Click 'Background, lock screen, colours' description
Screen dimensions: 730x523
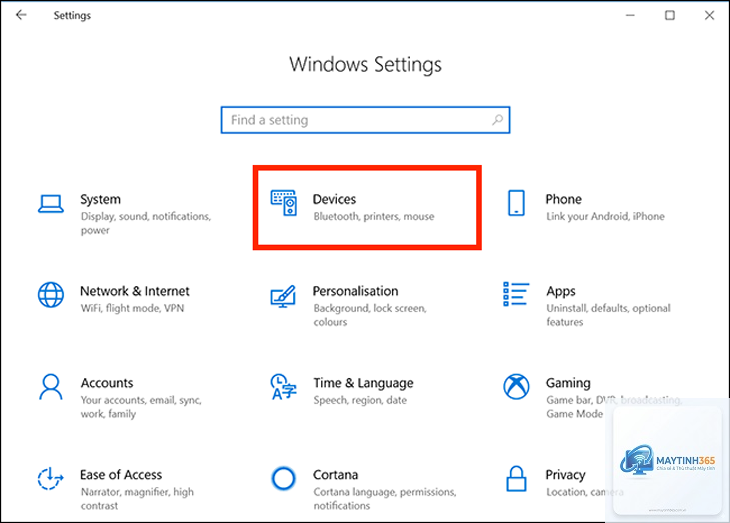click(x=370, y=315)
